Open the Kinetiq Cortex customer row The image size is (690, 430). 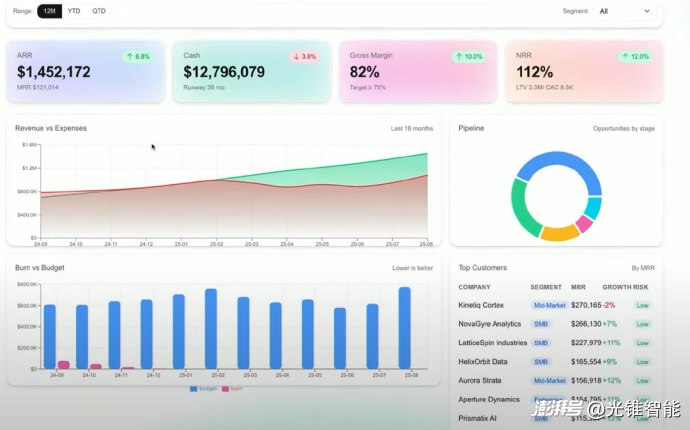point(481,305)
